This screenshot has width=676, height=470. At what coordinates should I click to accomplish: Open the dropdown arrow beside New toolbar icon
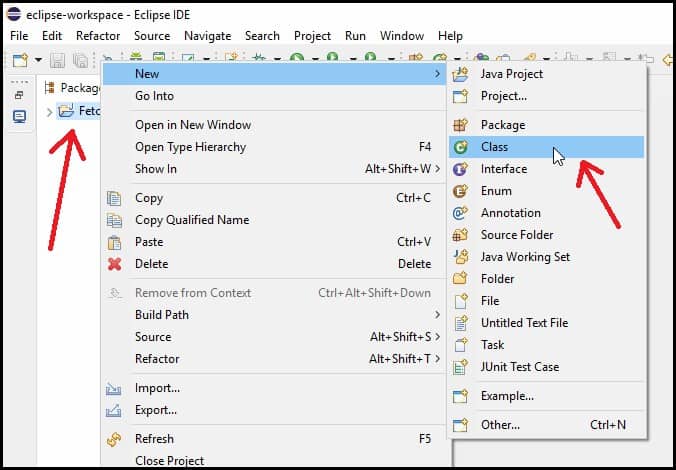38,60
